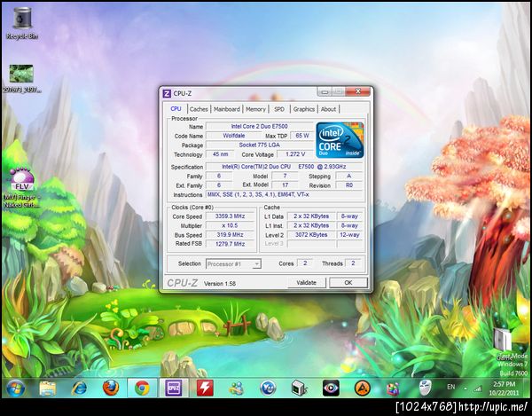Click the Version 1.58 label
The width and height of the screenshot is (532, 416).
(220, 284)
